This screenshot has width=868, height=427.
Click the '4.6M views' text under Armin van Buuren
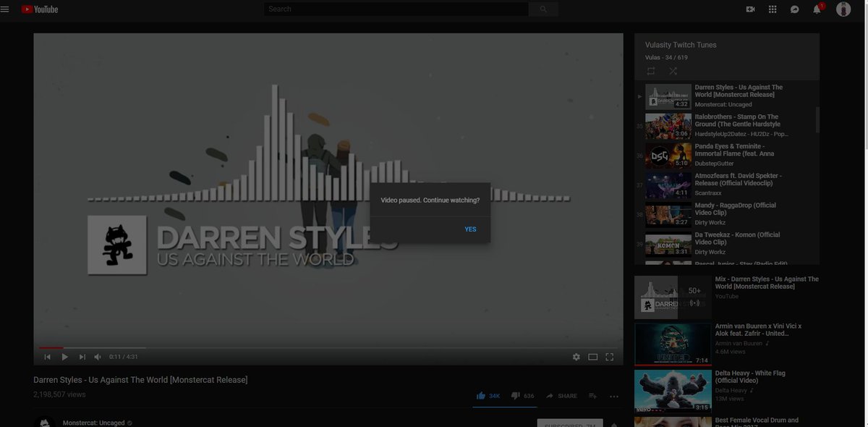730,352
